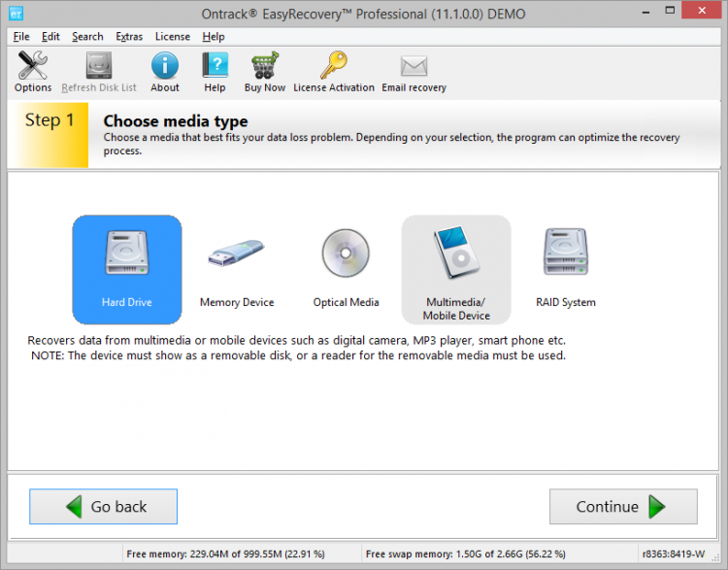Click the EasyRecovery app icon in title bar

pos(16,14)
